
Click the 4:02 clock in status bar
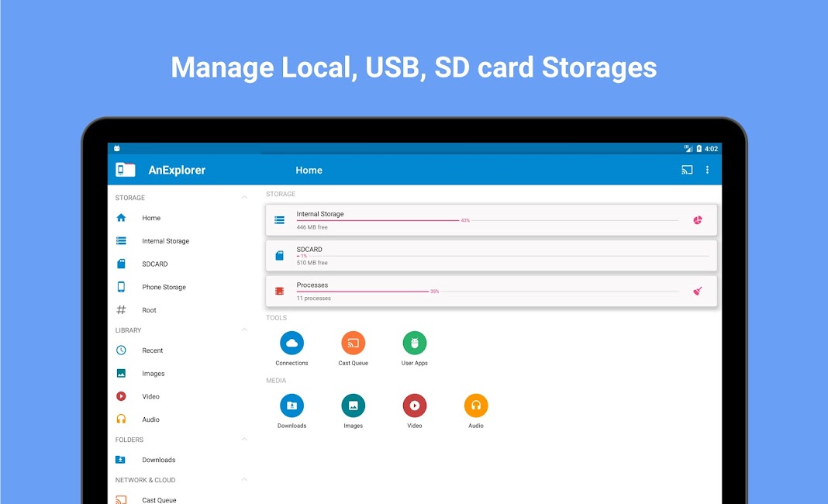[711, 149]
